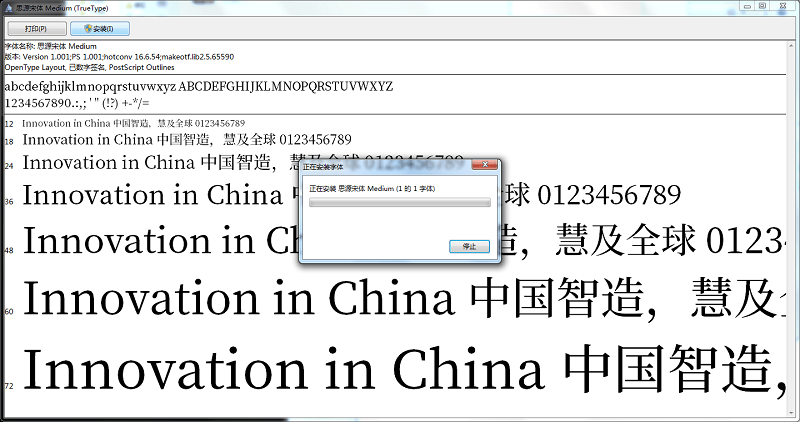Click the installation progress bar
Screen dimensions: 800x422
(x=399, y=203)
